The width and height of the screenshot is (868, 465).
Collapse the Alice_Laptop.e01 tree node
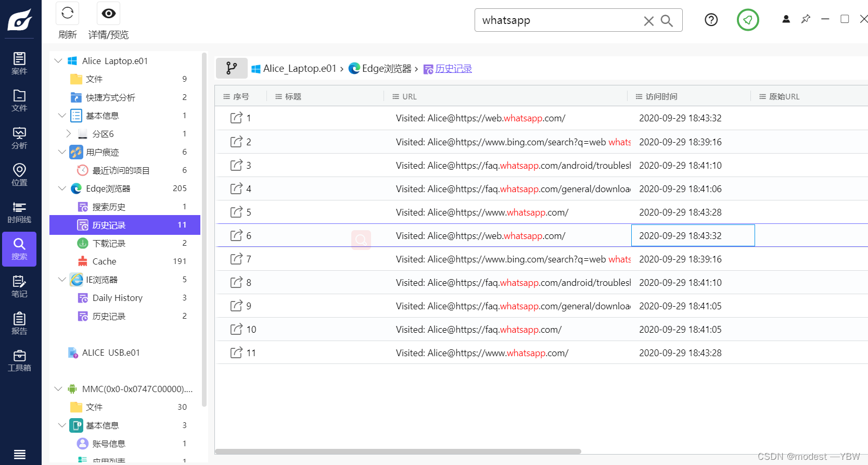coord(58,61)
